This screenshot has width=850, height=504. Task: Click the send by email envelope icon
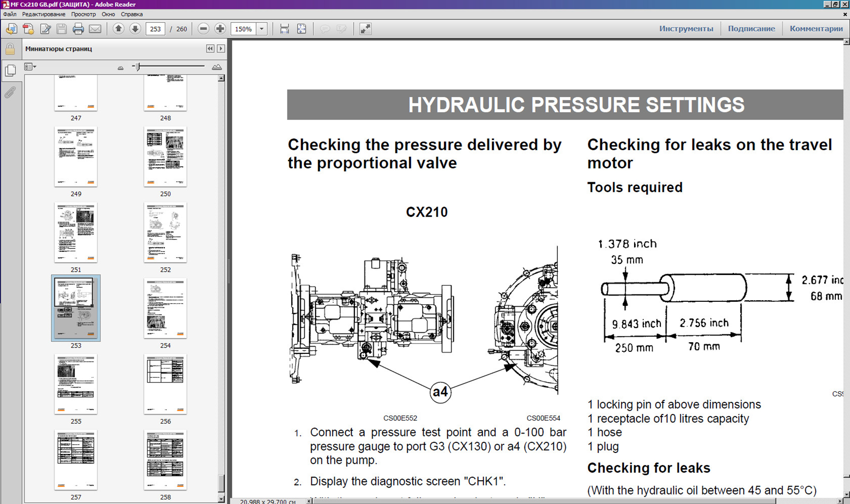tap(95, 29)
